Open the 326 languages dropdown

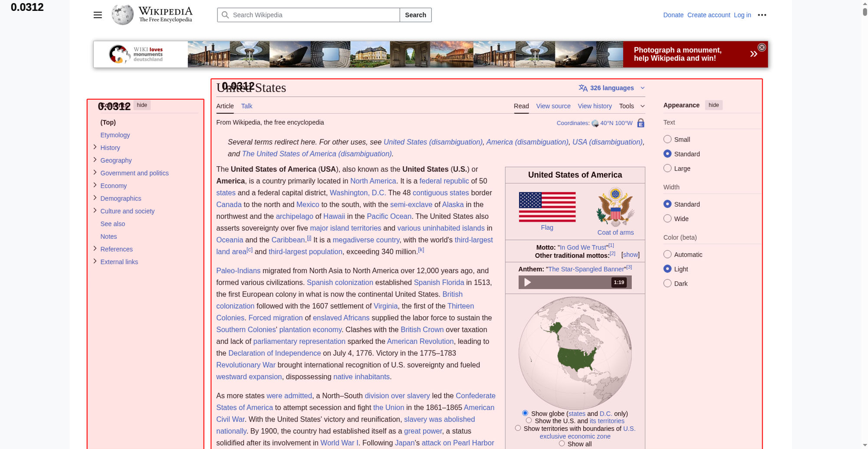612,88
